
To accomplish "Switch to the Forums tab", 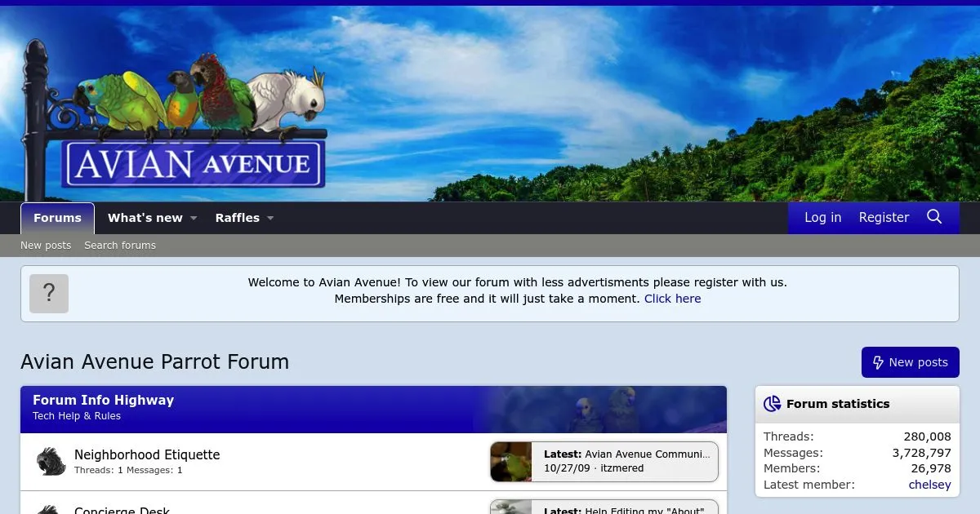I will click(x=57, y=218).
